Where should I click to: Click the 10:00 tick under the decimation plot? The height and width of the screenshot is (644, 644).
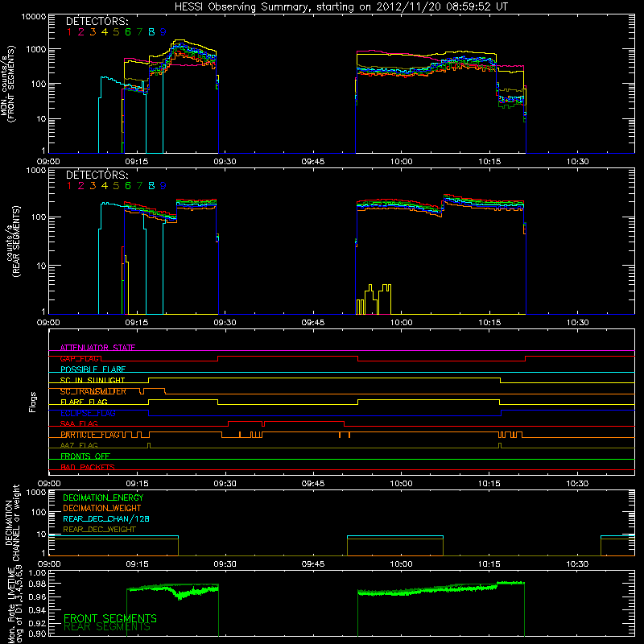(401, 564)
